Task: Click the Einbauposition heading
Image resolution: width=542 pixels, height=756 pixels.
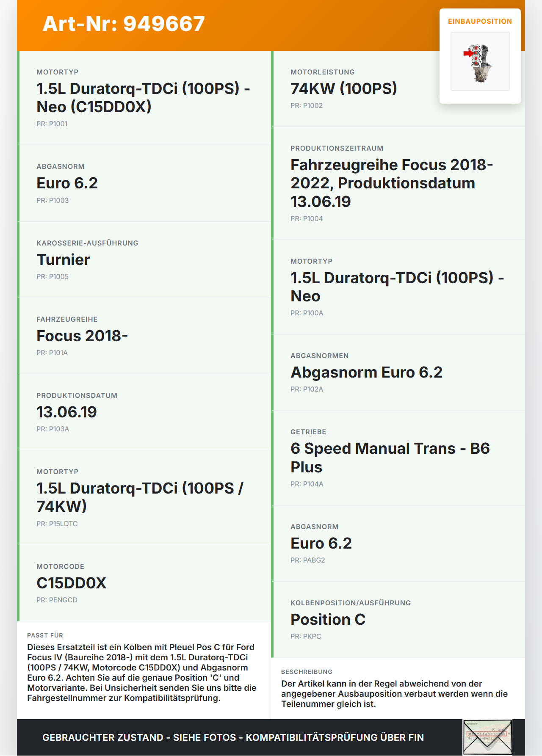Action: coord(480,21)
